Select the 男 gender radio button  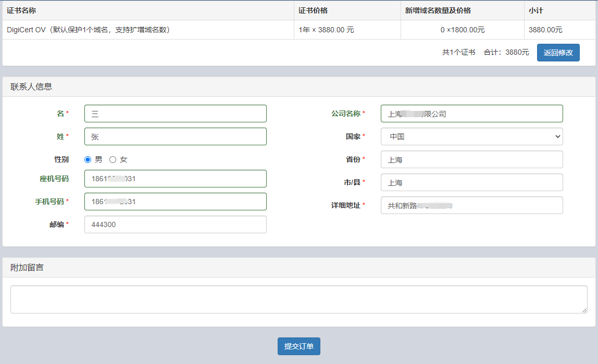[x=88, y=160]
